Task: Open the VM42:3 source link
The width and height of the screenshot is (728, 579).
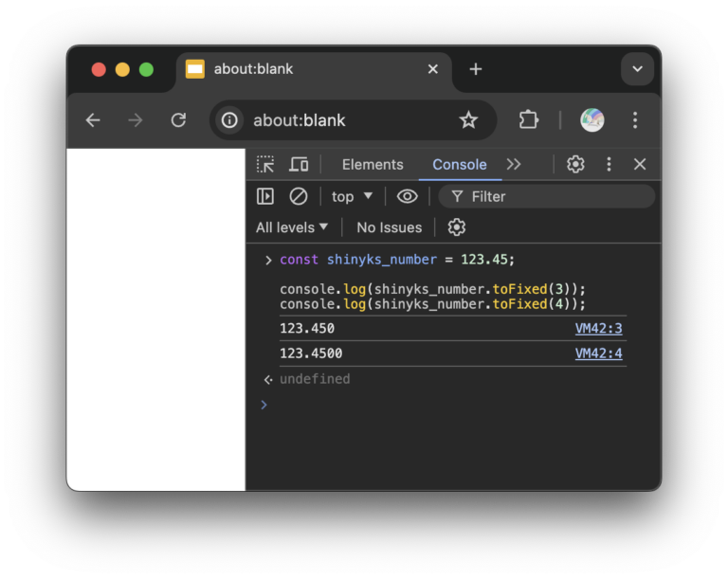Action: (x=598, y=328)
